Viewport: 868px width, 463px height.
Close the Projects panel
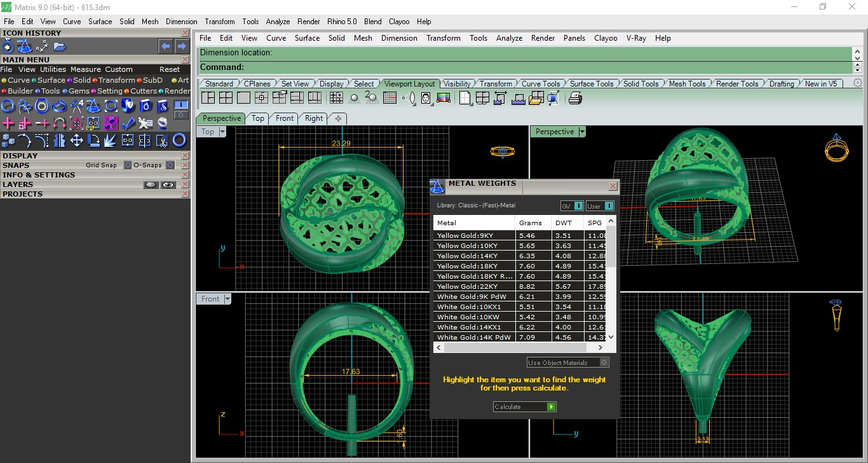tap(185, 194)
